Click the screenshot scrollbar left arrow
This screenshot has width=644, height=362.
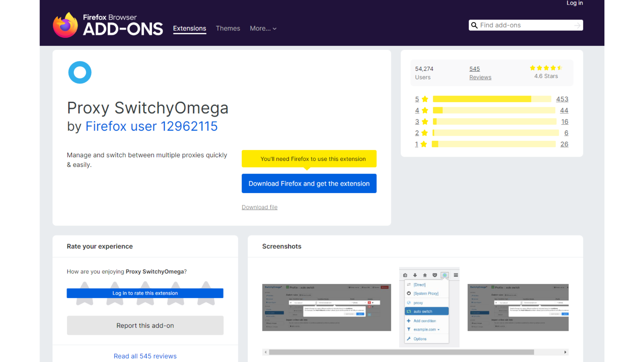266,352
